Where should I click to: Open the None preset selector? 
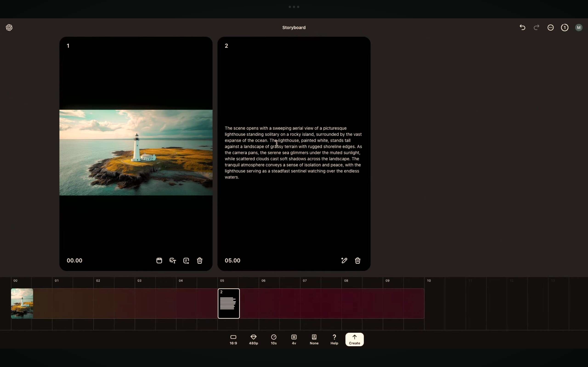coord(314,339)
